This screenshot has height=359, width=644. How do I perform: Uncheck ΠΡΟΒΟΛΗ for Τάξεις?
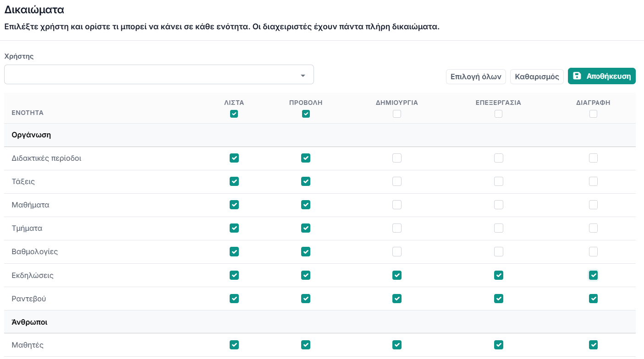coord(306,181)
